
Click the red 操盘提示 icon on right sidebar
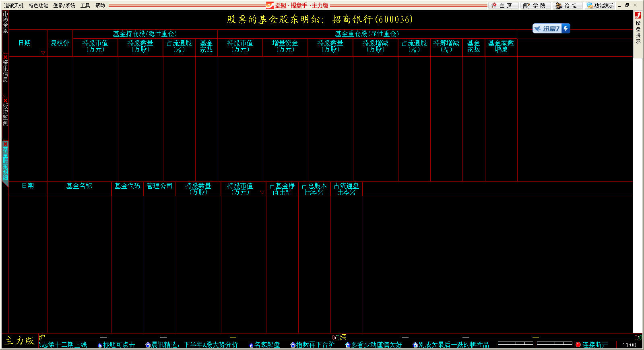tap(638, 15)
